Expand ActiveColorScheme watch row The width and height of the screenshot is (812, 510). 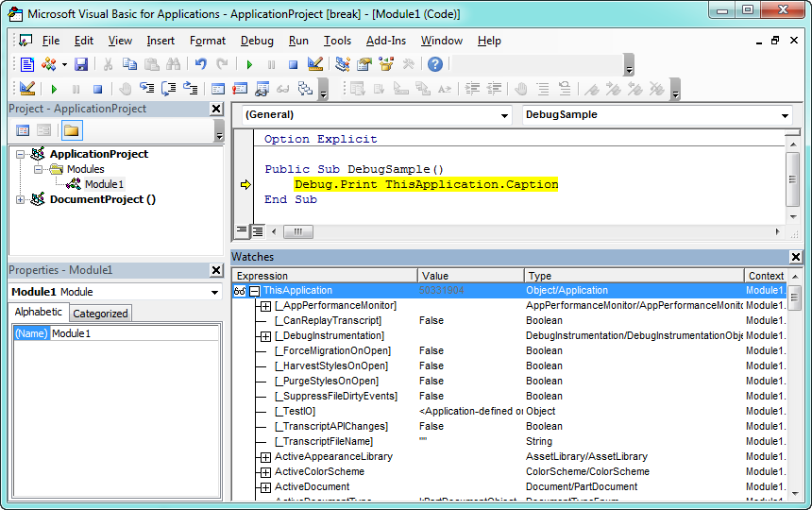265,472
